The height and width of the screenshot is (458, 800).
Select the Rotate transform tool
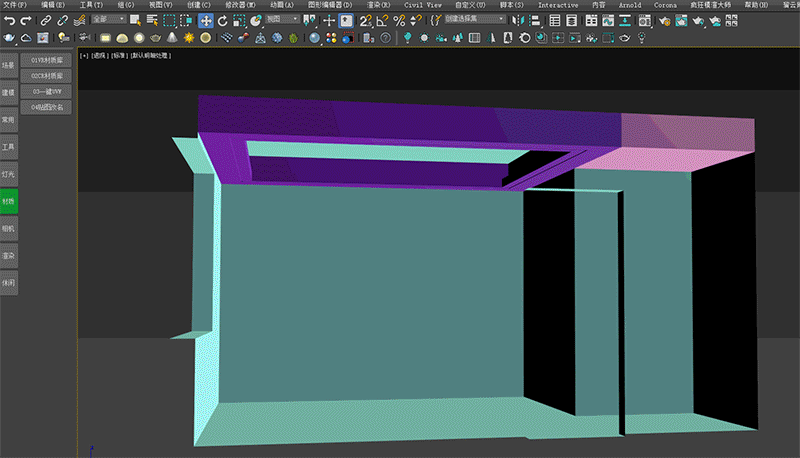222,20
